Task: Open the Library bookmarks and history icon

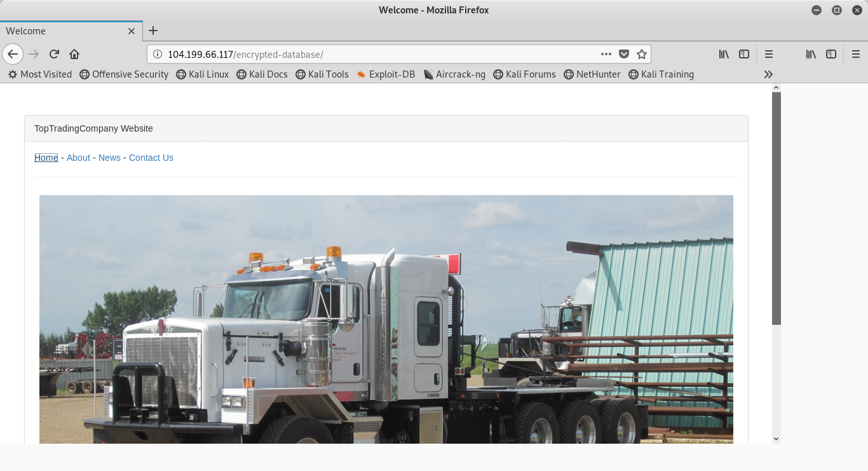Action: 724,54
